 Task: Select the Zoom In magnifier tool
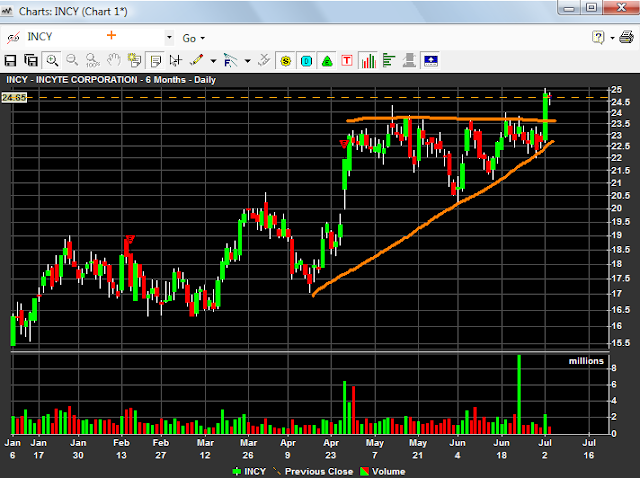(52, 61)
